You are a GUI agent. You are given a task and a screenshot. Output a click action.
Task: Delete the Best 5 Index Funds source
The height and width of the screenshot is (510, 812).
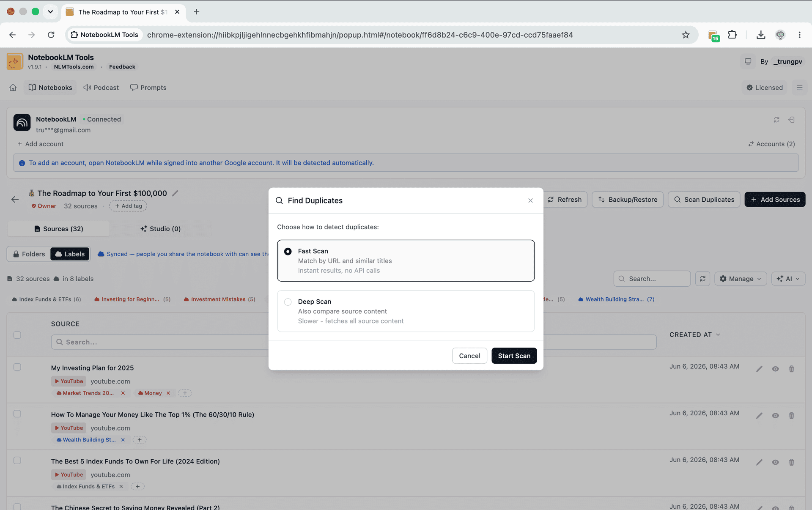coord(791,462)
